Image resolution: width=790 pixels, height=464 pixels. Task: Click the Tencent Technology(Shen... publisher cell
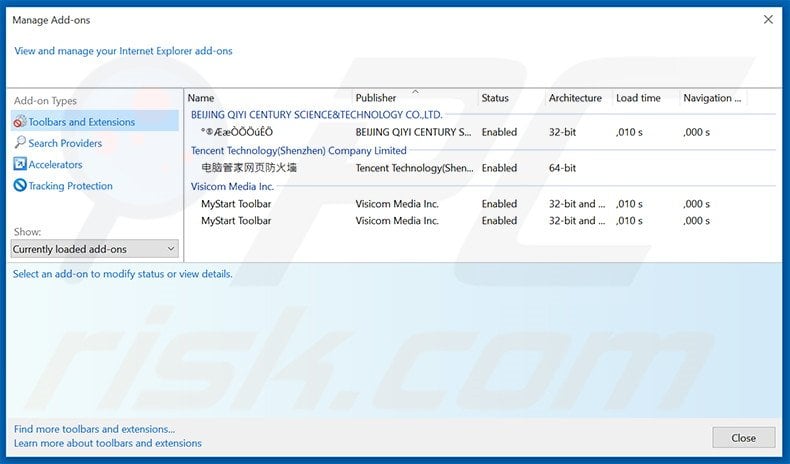pos(414,168)
